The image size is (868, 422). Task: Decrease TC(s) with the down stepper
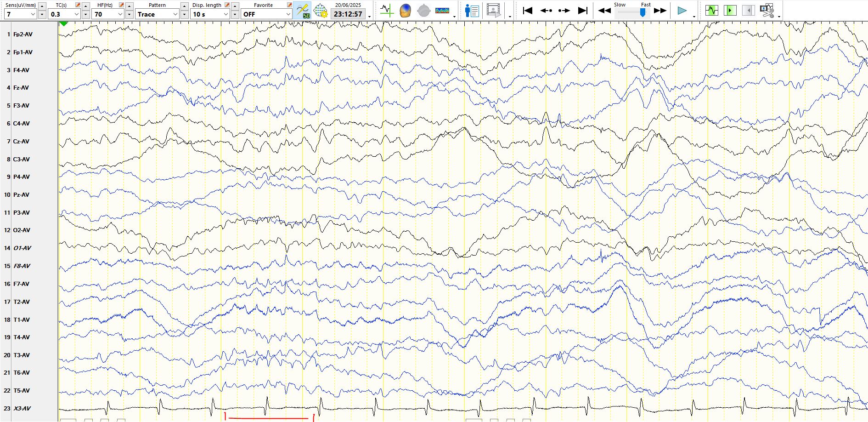86,14
